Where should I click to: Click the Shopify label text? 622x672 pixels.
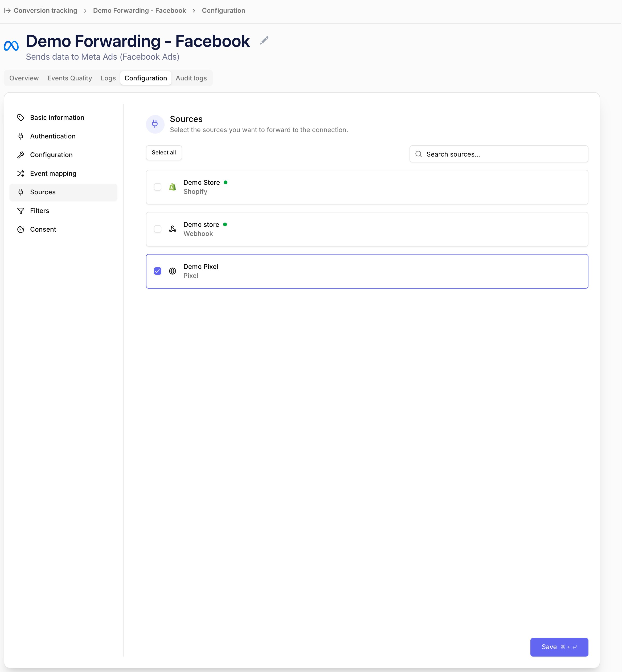[195, 191]
